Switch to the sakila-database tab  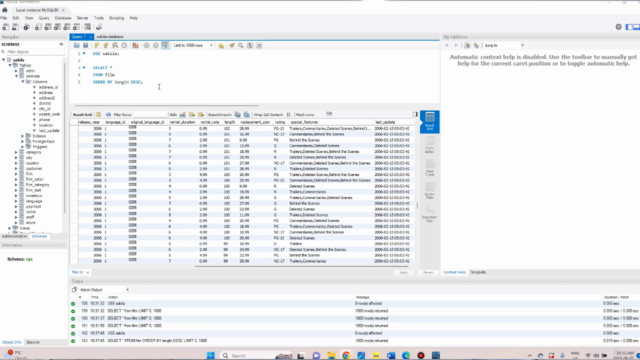coord(110,37)
